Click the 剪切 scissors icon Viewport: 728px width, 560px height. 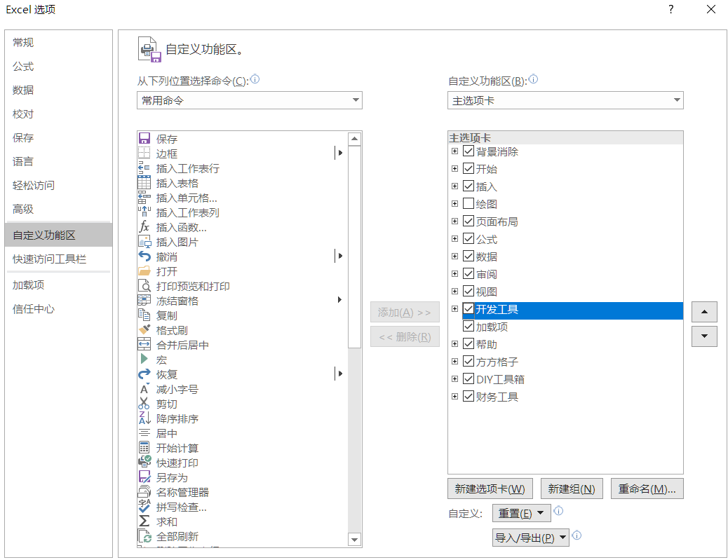(x=144, y=404)
